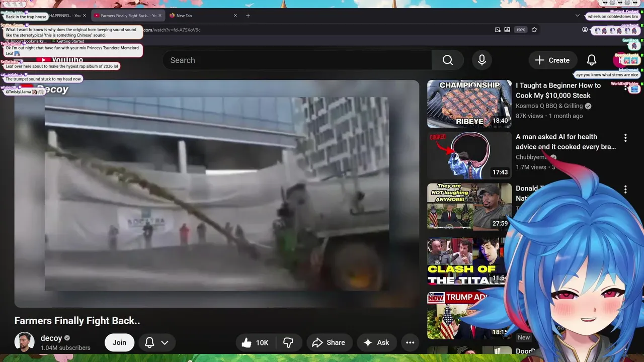Click the YouTube search magnifier button
Viewport: 644px width, 362px height.
(x=448, y=60)
